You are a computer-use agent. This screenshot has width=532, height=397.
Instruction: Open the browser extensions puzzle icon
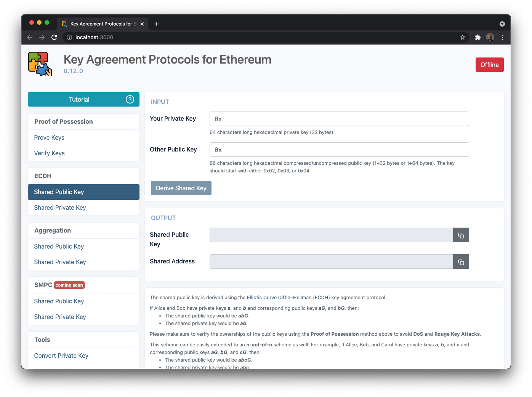pyautogui.click(x=478, y=37)
